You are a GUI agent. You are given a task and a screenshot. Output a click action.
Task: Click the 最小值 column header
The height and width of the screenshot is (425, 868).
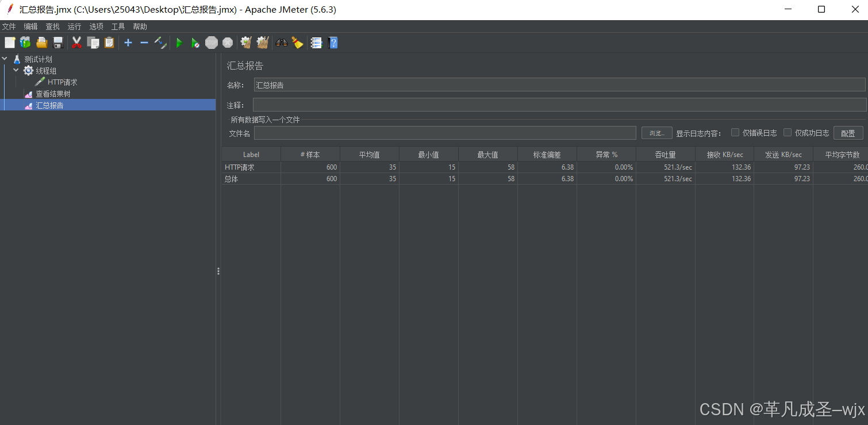pyautogui.click(x=429, y=154)
